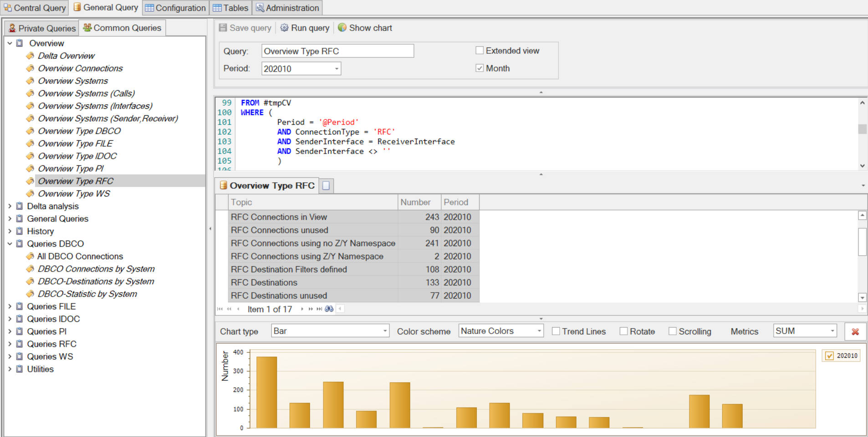Click the Utilities folder book icon
The width and height of the screenshot is (868, 437).
(20, 369)
